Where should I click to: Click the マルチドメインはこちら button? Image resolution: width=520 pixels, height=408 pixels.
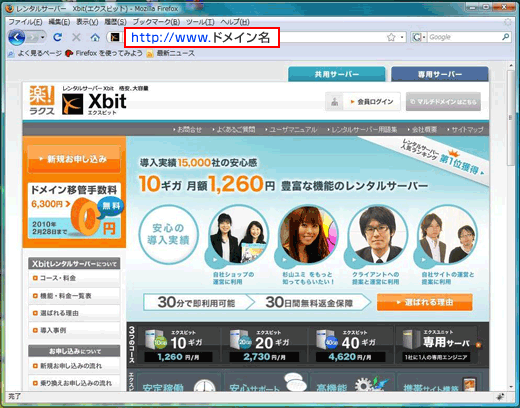tap(443, 102)
